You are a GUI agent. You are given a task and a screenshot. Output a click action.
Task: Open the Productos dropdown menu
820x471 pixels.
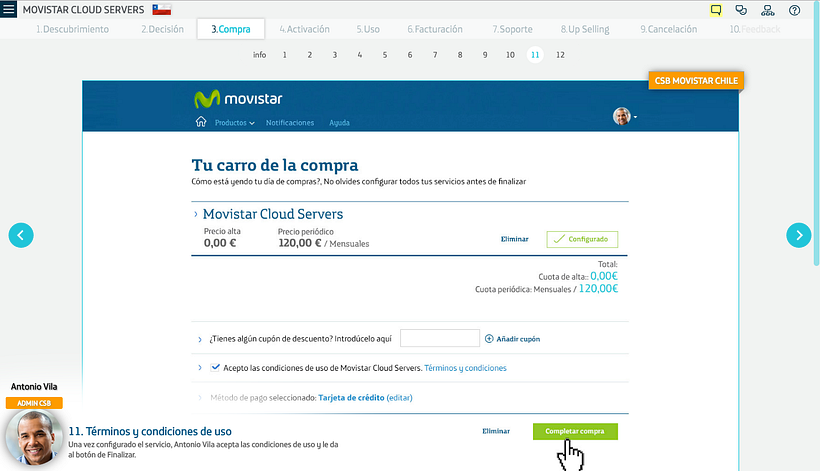pyautogui.click(x=234, y=123)
